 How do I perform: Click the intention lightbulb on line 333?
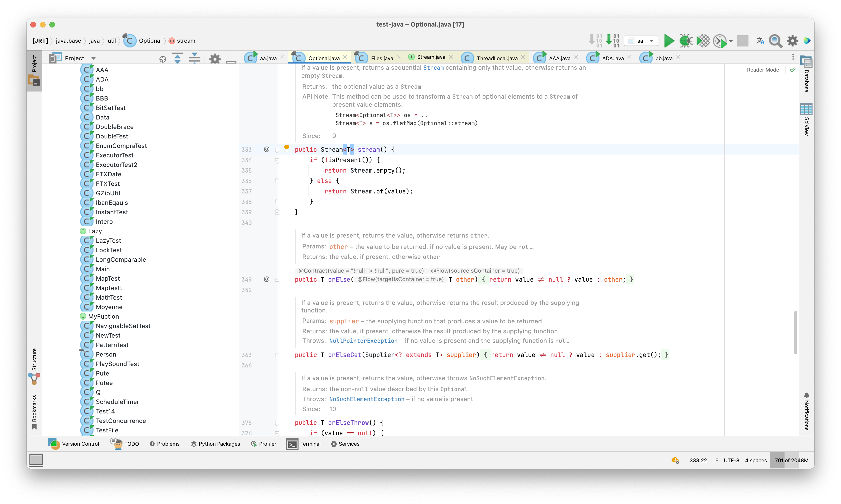287,148
